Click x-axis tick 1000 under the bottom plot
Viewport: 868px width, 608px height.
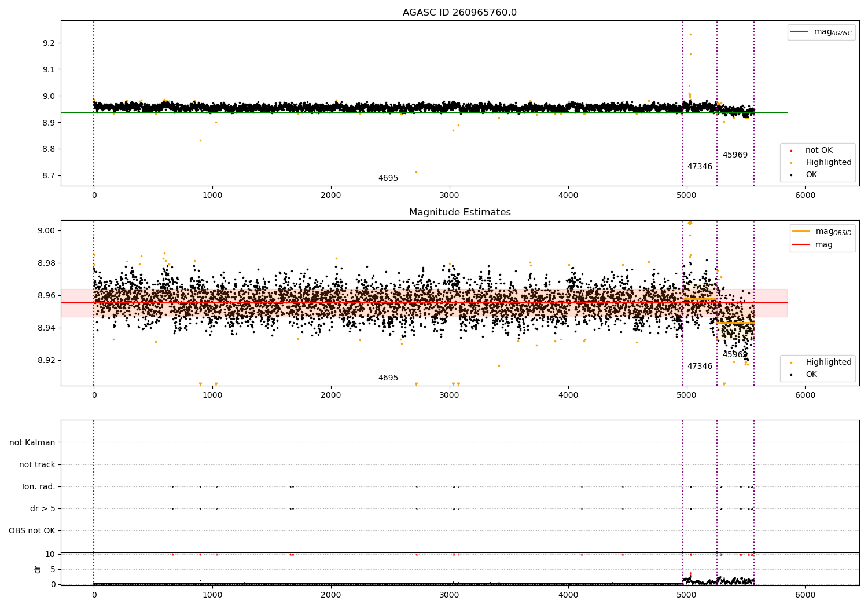coord(212,595)
